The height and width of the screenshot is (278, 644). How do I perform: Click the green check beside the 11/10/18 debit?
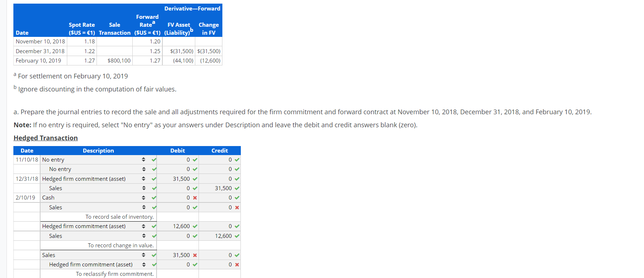(195, 160)
